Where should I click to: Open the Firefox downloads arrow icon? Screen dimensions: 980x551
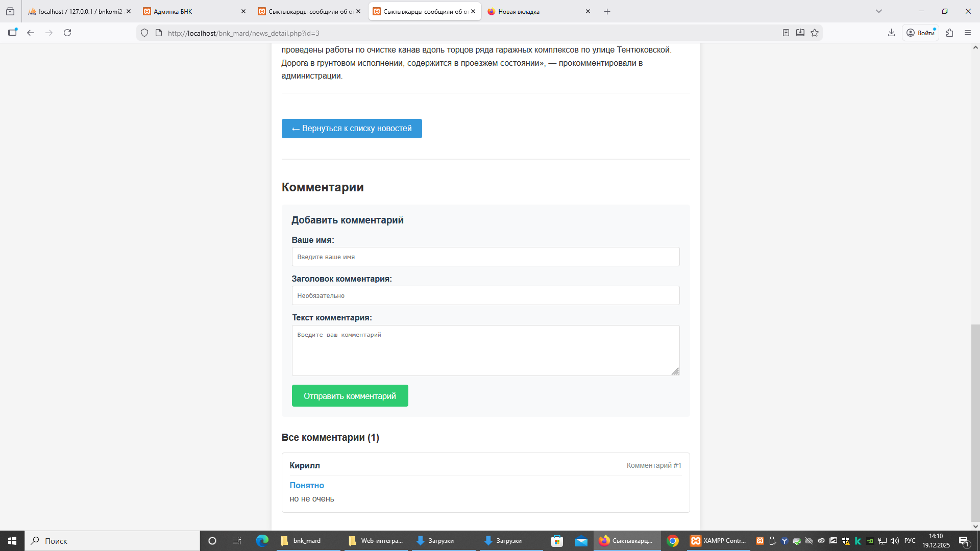(x=891, y=33)
